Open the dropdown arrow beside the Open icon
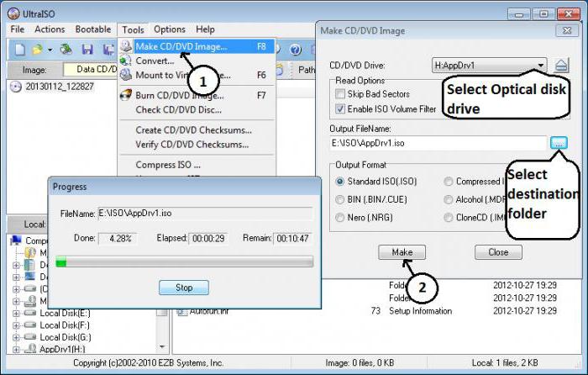Image resolution: width=588 pixels, height=375 pixels. tap(50, 50)
